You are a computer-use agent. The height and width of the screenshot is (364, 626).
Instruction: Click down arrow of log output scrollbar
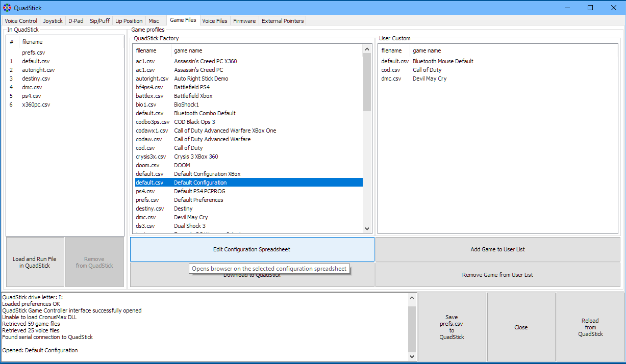click(x=412, y=357)
